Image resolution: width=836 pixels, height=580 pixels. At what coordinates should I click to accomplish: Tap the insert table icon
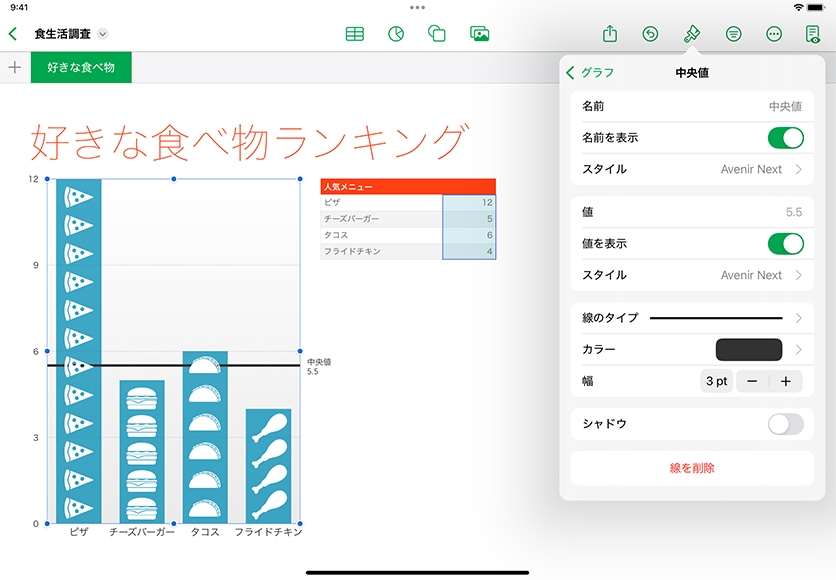pos(354,34)
